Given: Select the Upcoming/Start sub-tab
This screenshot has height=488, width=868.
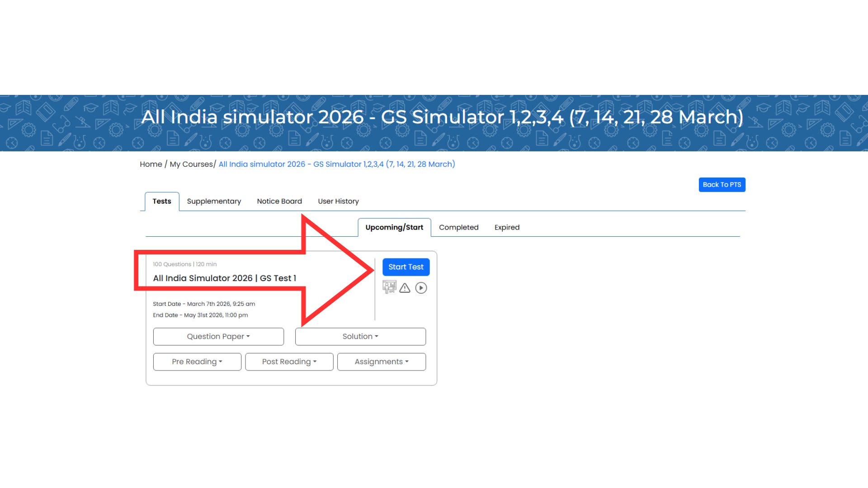Looking at the screenshot, I should (394, 227).
